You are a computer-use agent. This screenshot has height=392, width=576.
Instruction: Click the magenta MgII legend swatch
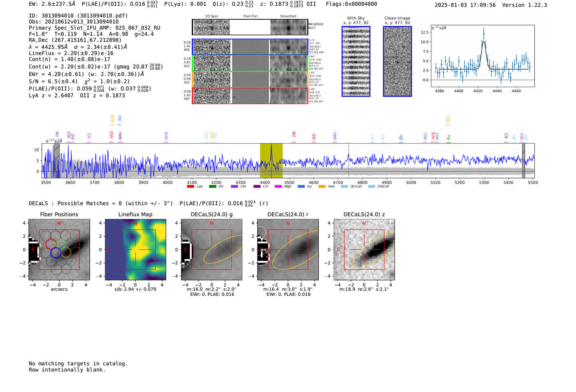[278, 187]
